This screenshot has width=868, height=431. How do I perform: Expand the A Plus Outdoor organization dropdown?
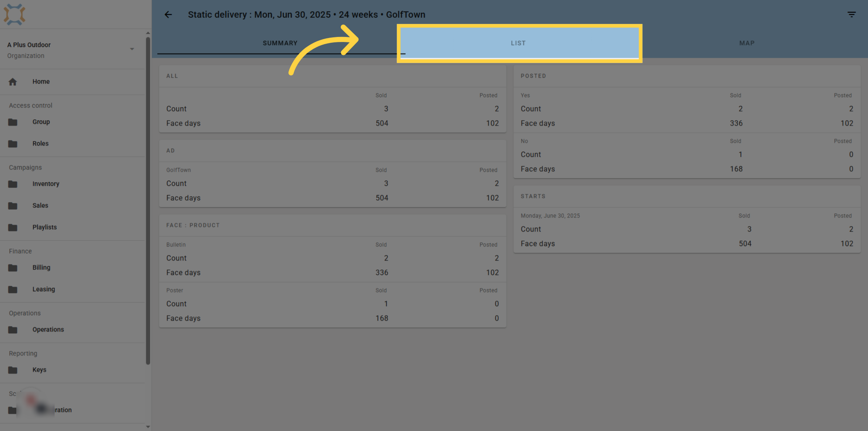132,49
